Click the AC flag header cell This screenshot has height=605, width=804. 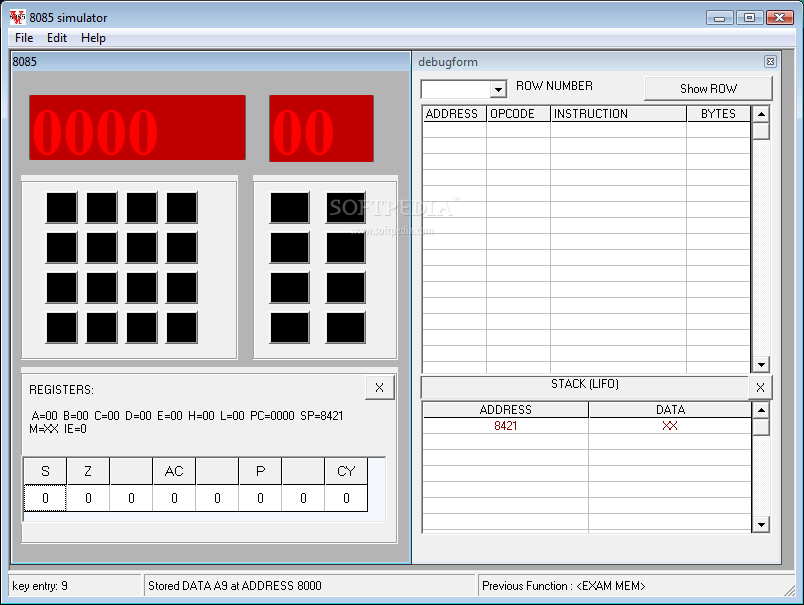coord(174,471)
